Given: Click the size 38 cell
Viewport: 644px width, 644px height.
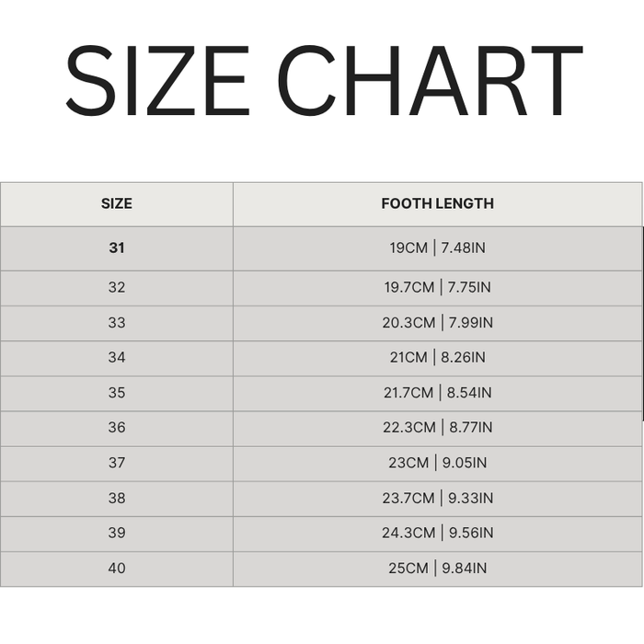Looking at the screenshot, I should (x=117, y=498).
